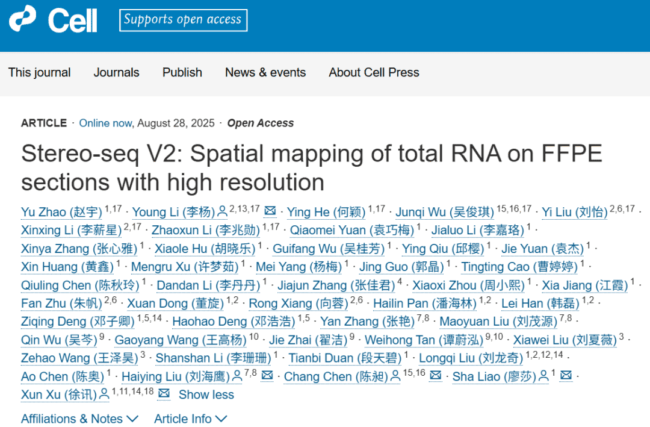Collapse author list with Show less
This screenshot has width=650, height=427.
(x=205, y=394)
